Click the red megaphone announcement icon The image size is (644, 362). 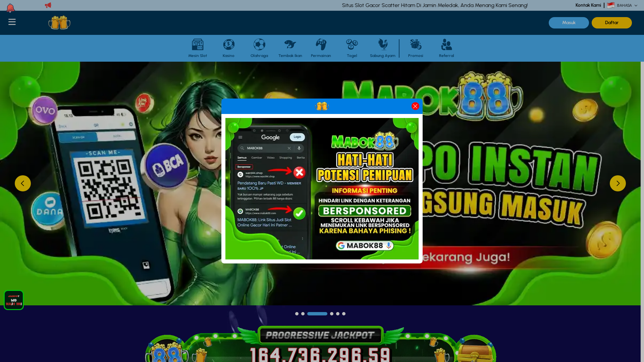48,5
